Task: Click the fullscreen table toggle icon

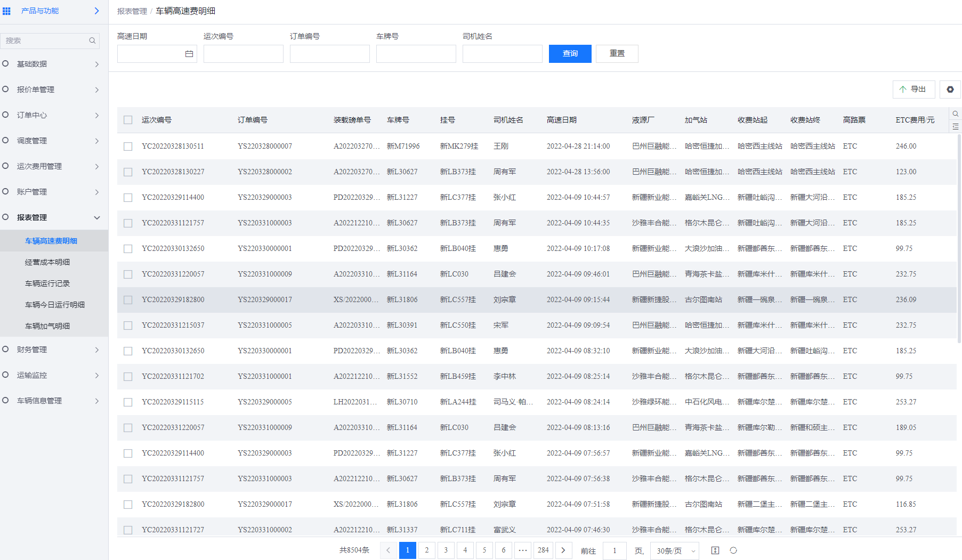Action: (715, 550)
